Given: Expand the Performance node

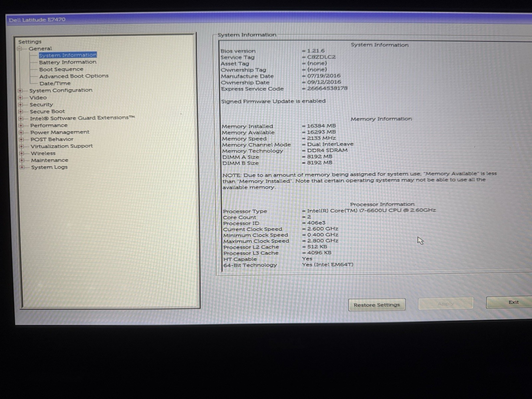Looking at the screenshot, I should tap(21, 126).
